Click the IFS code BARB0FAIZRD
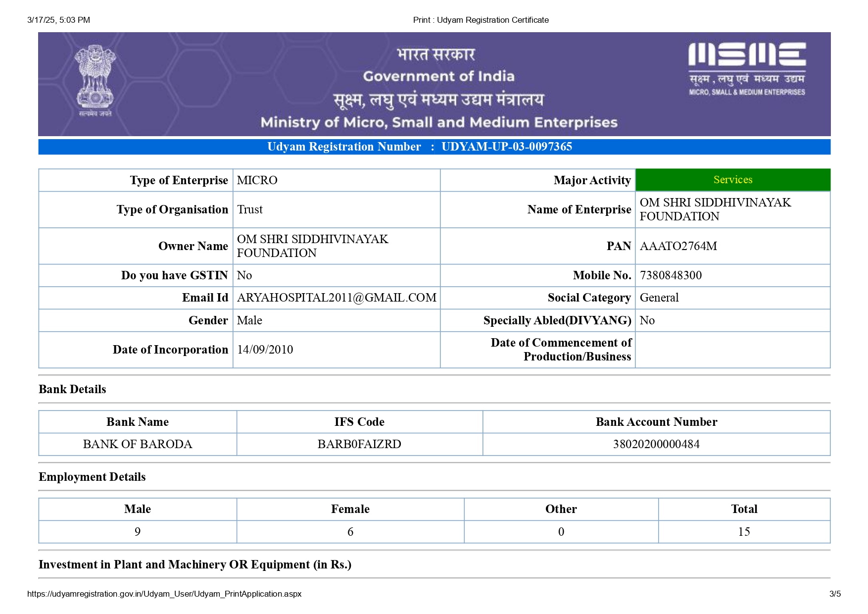This screenshot has height=614, width=868. click(x=359, y=444)
